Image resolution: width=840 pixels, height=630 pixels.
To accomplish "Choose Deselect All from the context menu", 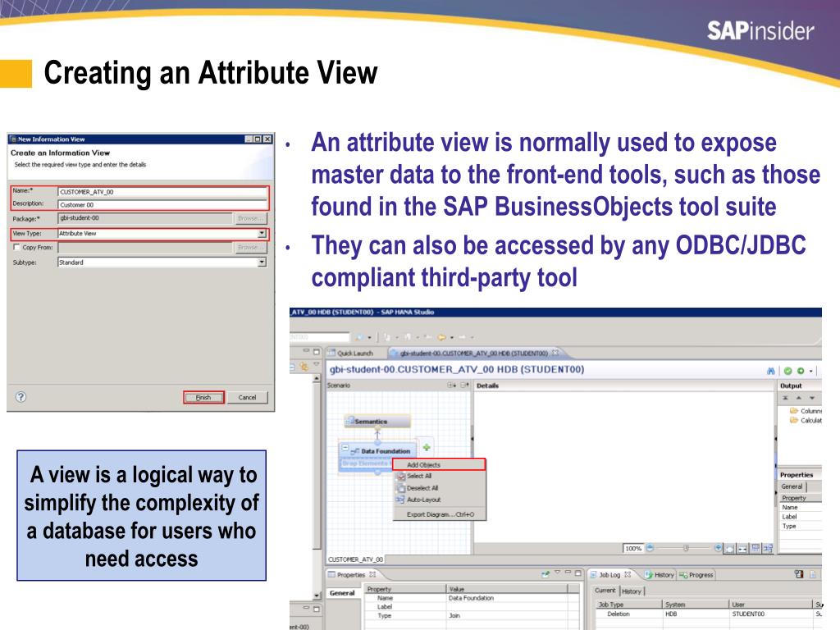I will click(x=440, y=488).
